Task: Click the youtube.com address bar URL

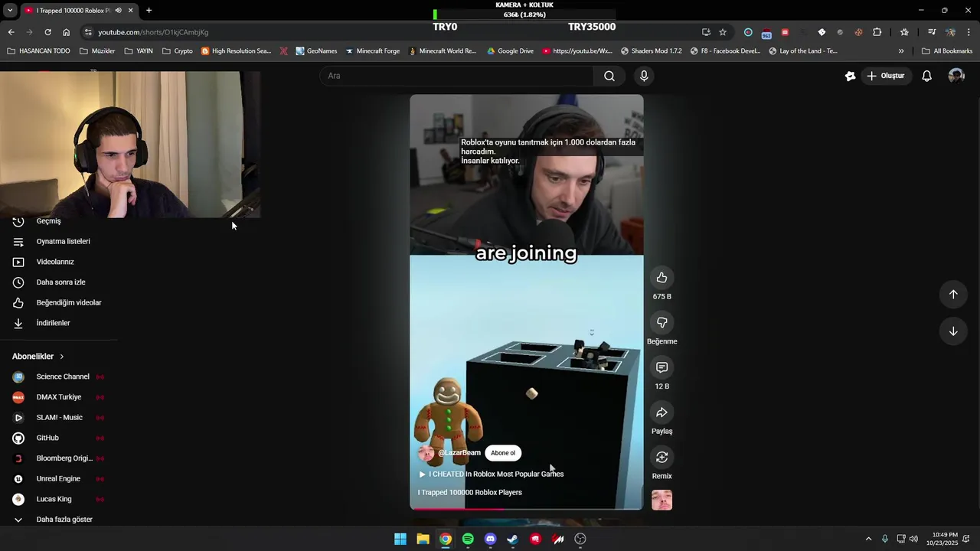Action: click(x=153, y=32)
